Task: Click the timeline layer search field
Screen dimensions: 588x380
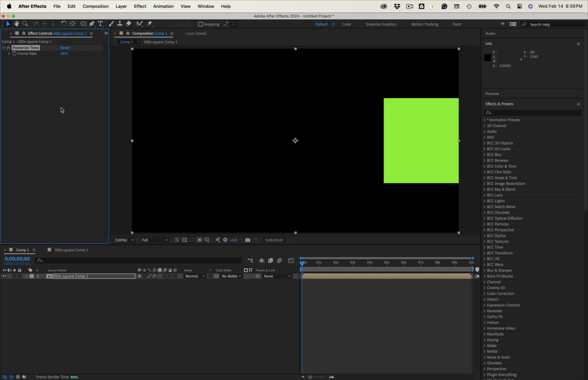Action: [138, 260]
